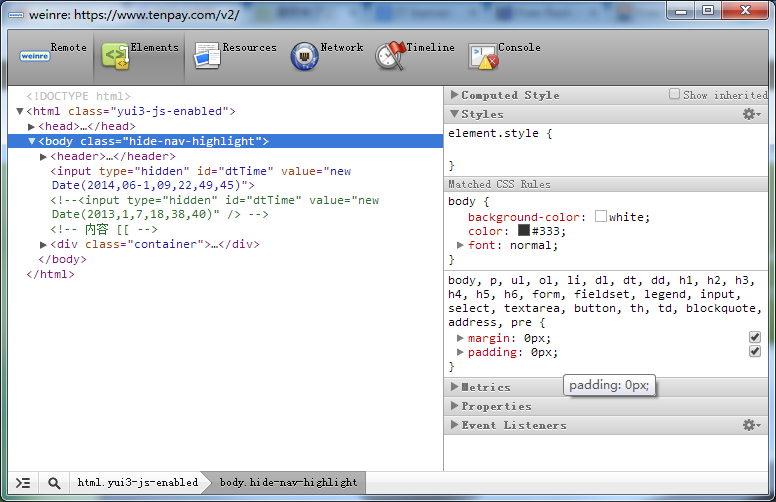Image resolution: width=776 pixels, height=502 pixels.
Task: Select html.yui3-js-enabled breadcrumb
Action: click(x=137, y=483)
